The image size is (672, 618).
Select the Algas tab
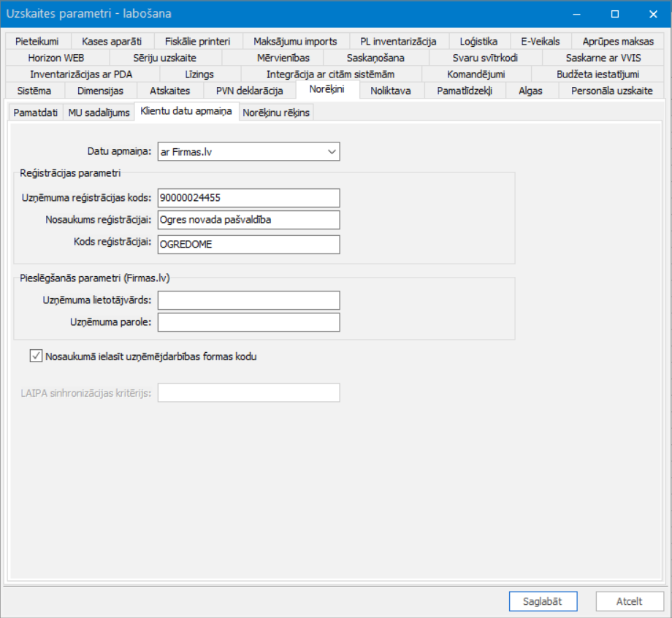530,91
